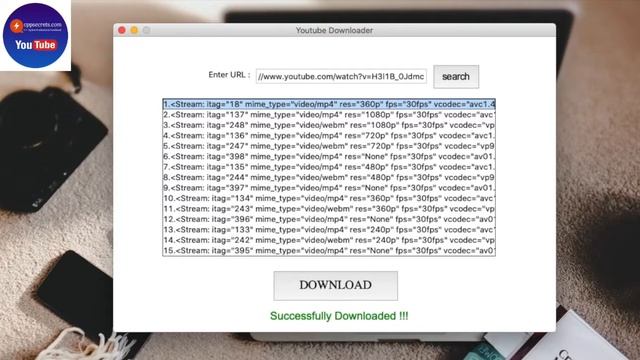Screen dimensions: 640x360
Task: Click the Enter URL label
Action: 229,75
